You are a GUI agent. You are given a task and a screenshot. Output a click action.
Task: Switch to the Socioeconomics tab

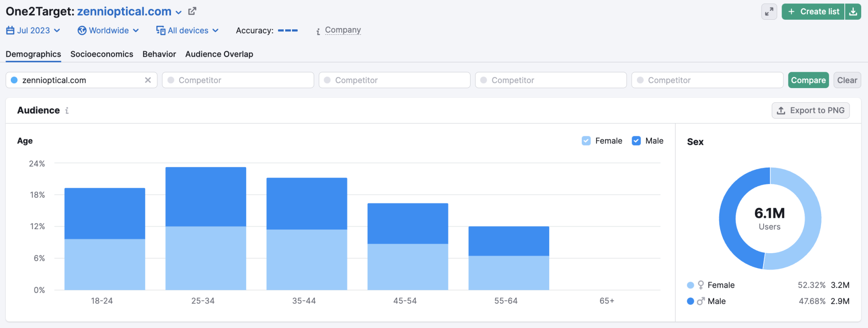coord(102,54)
